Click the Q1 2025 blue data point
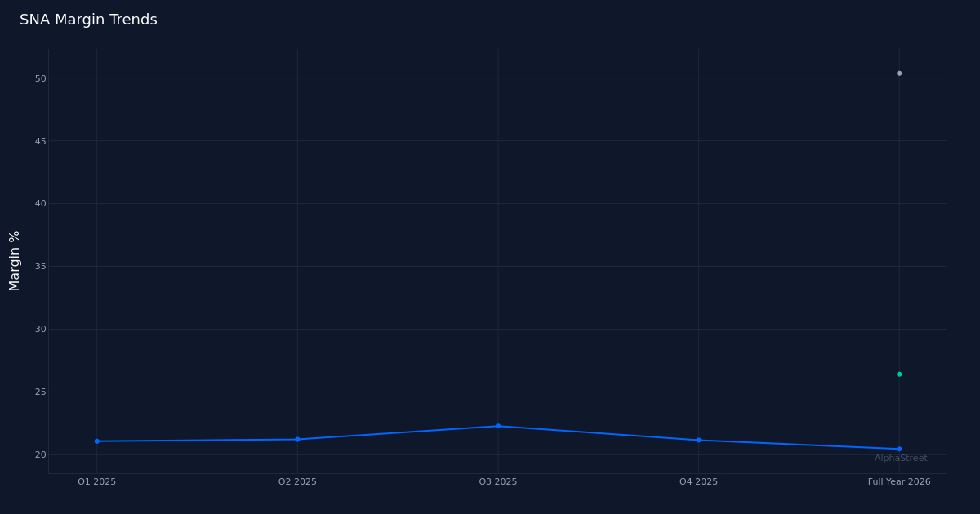Image resolution: width=980 pixels, height=514 pixels. (96, 441)
